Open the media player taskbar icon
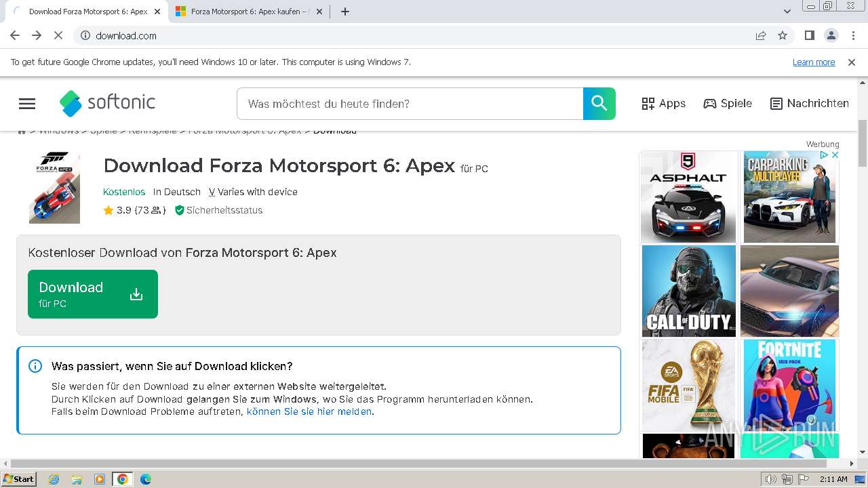 pyautogui.click(x=100, y=479)
